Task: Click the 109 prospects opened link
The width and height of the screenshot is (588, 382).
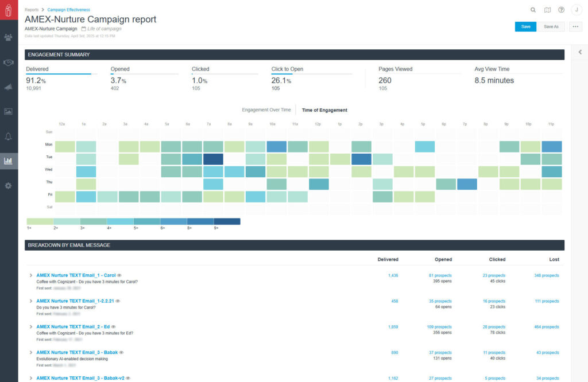Action: coord(439,327)
